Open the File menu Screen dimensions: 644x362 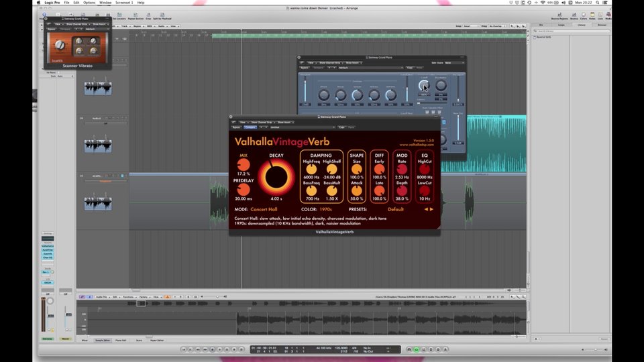click(x=66, y=3)
